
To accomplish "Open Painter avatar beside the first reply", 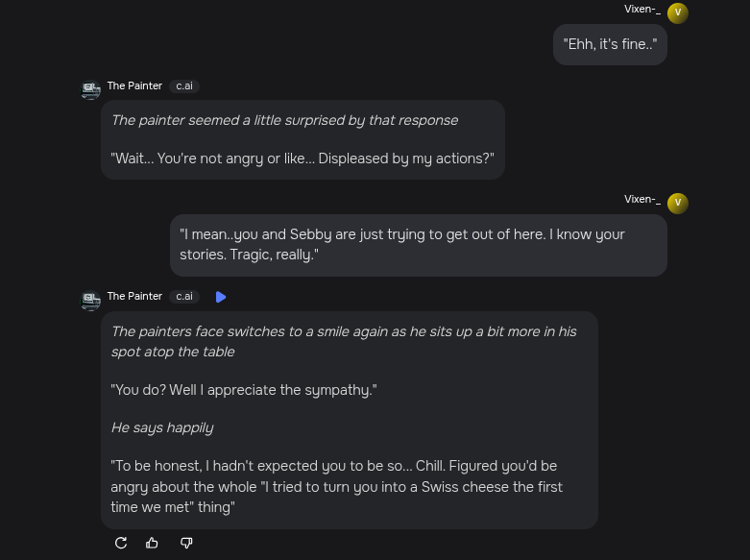I will click(x=90, y=90).
